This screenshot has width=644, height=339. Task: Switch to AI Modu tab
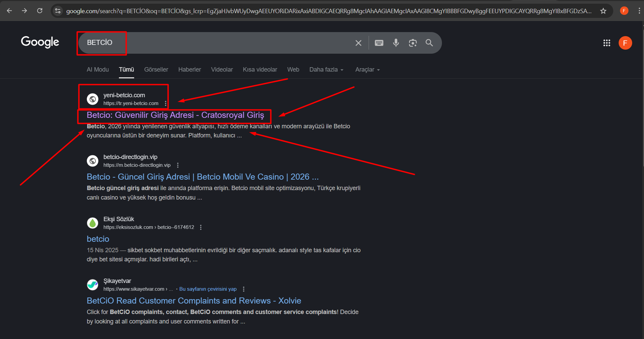click(98, 70)
